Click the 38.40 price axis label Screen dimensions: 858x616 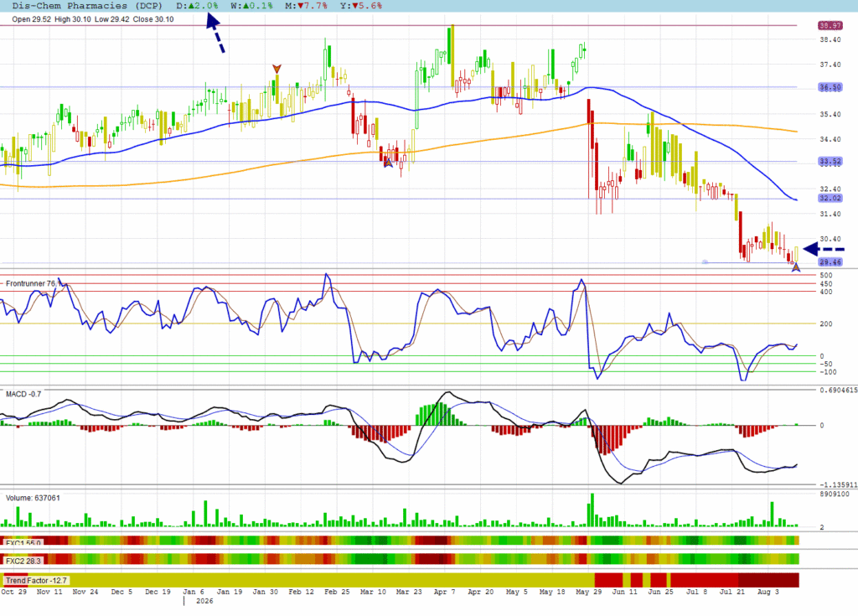click(830, 39)
